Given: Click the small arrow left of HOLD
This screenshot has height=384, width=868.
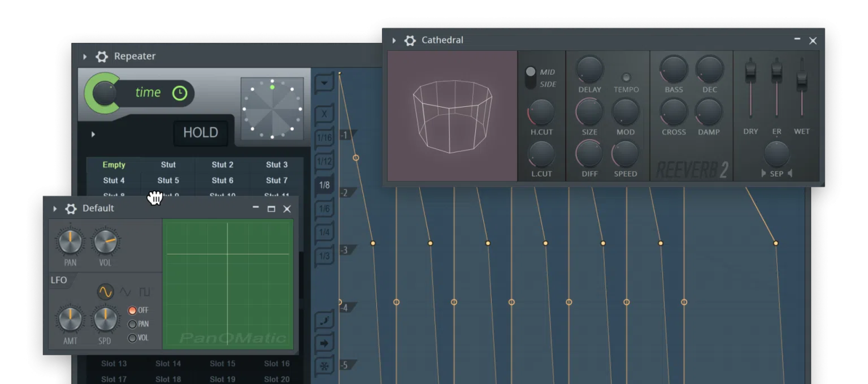Looking at the screenshot, I should (x=93, y=134).
